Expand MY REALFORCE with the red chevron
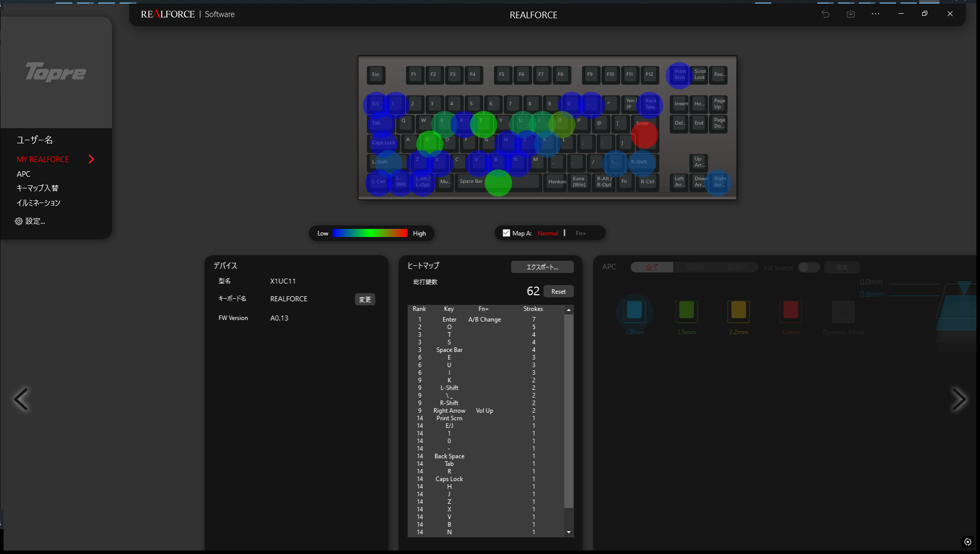This screenshot has height=554, width=980. (91, 159)
